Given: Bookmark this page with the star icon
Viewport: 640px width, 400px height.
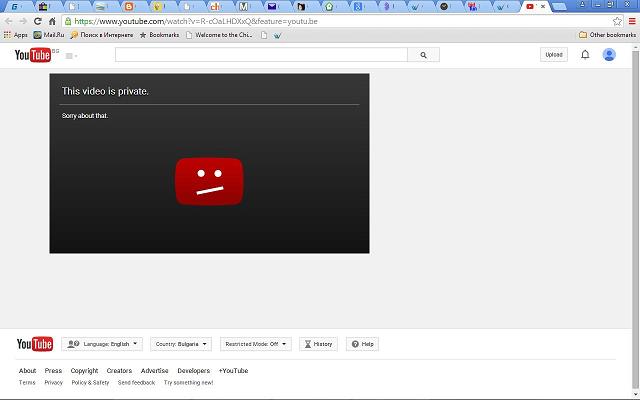Looking at the screenshot, I should pyautogui.click(x=617, y=20).
